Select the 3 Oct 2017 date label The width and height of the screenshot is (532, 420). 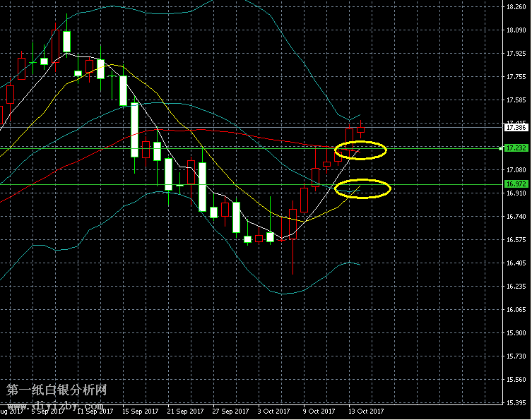273,411
